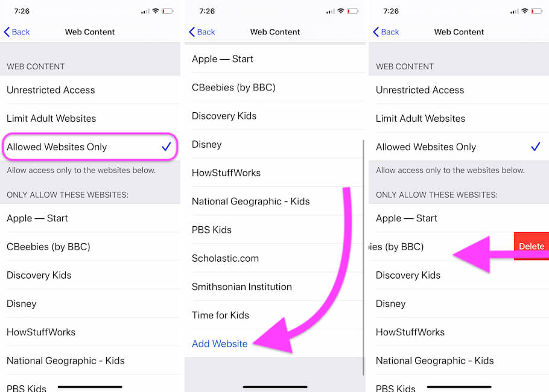The width and height of the screenshot is (549, 392).
Task: Tap 'Allow access only to the websites below.' on right screen
Action: (x=450, y=170)
